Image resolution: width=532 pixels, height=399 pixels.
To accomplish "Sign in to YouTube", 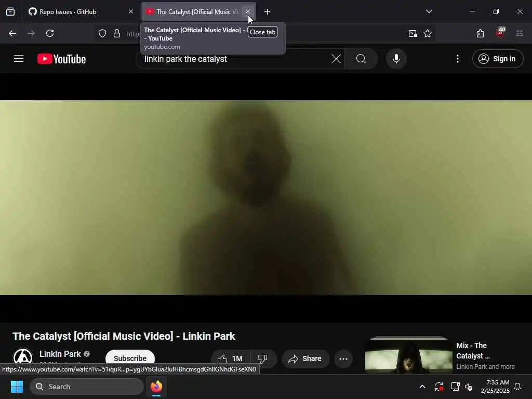I will coord(497,59).
